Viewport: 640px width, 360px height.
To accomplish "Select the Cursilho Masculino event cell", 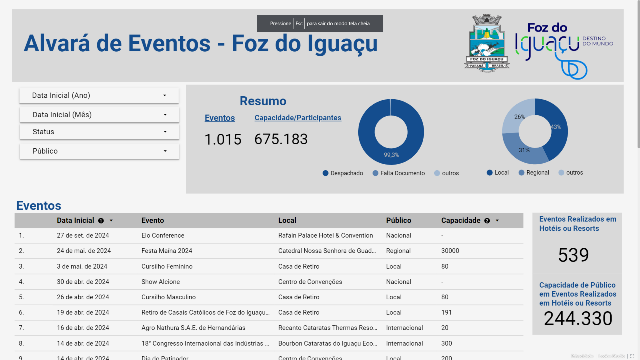I will tap(169, 297).
